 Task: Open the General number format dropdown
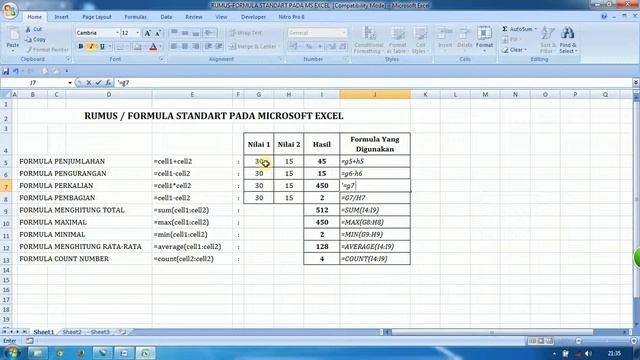coord(344,33)
